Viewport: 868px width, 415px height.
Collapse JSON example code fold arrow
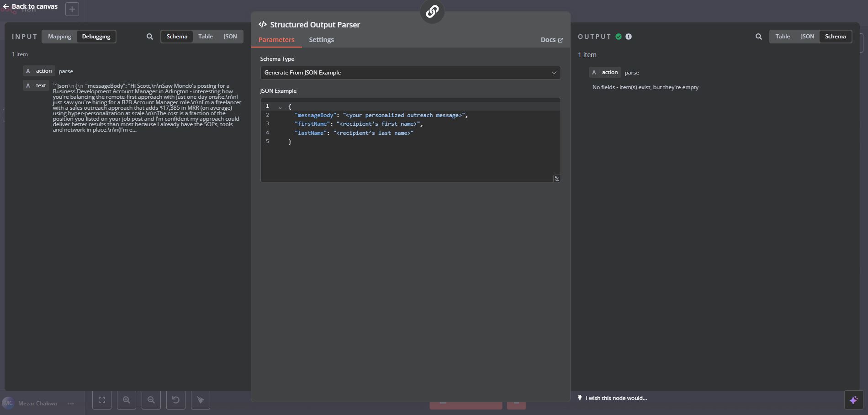[x=280, y=107]
